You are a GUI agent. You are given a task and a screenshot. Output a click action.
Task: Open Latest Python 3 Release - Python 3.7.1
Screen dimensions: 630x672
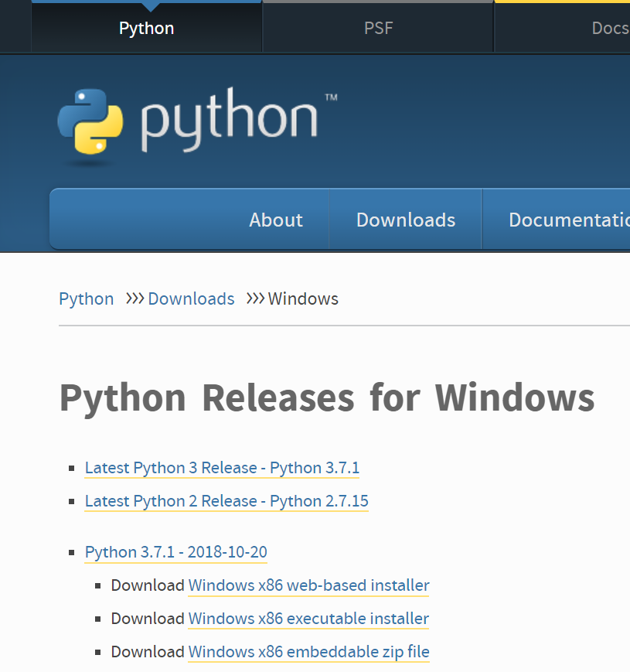222,468
